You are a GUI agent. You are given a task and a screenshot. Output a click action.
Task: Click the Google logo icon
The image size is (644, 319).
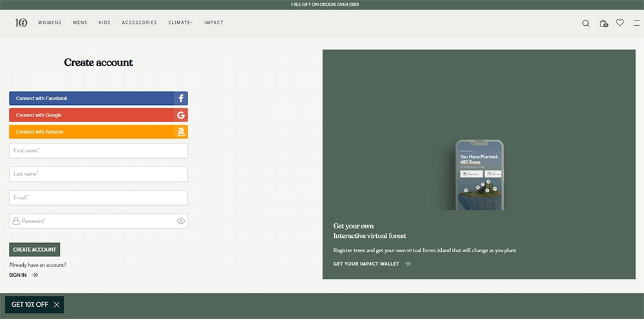click(x=181, y=115)
